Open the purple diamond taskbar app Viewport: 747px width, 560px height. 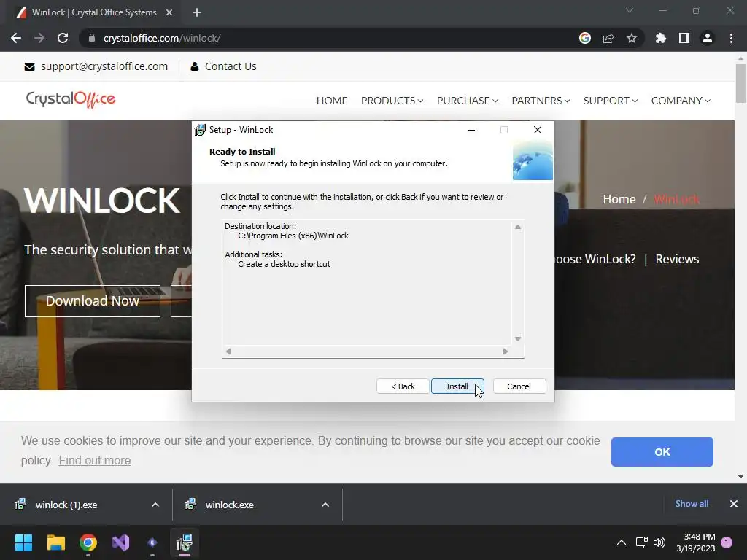point(152,542)
